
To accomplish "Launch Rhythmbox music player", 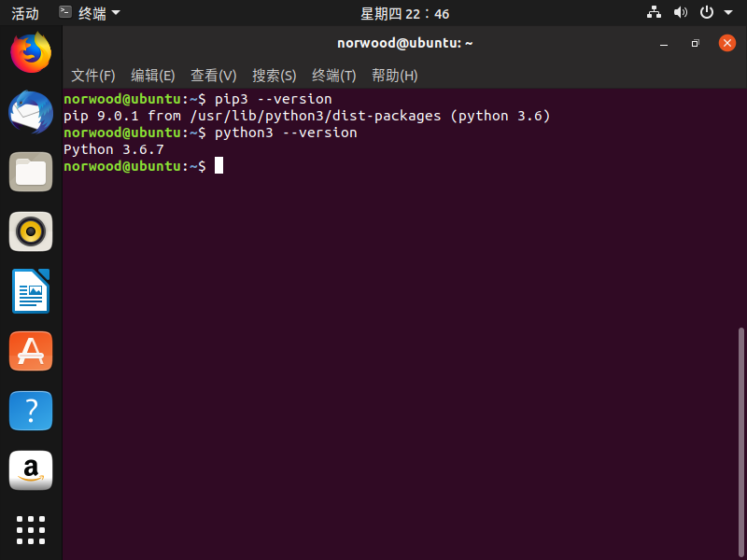I will 31,231.
